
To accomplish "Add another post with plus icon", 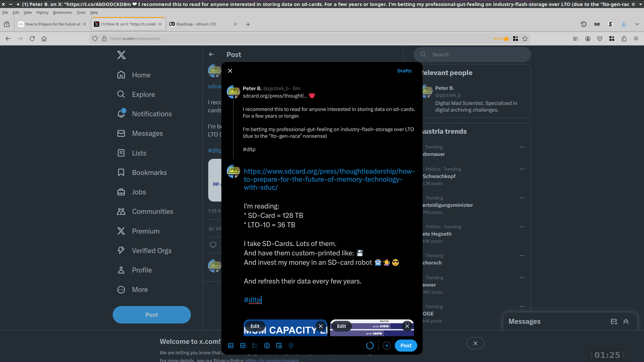I will 387,346.
